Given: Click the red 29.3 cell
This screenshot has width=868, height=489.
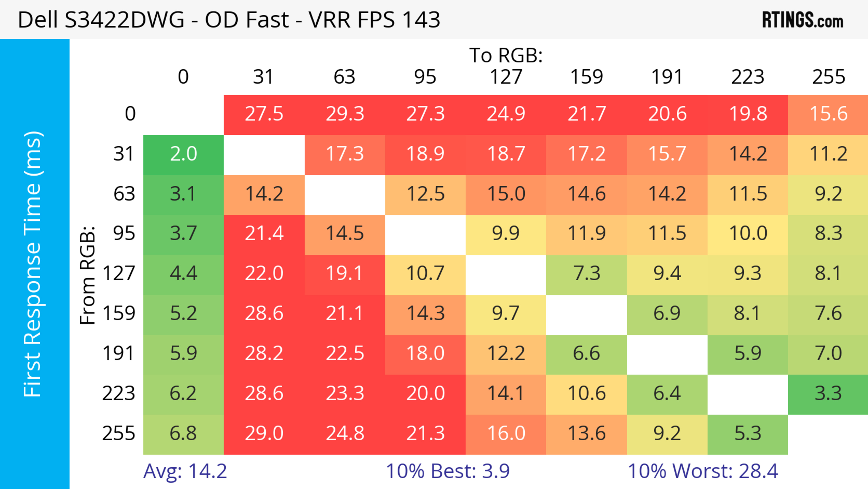Looking at the screenshot, I should [345, 114].
